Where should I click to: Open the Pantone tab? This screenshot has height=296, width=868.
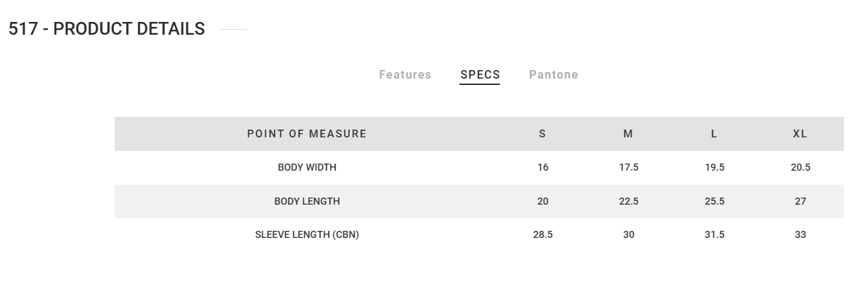[x=554, y=75]
